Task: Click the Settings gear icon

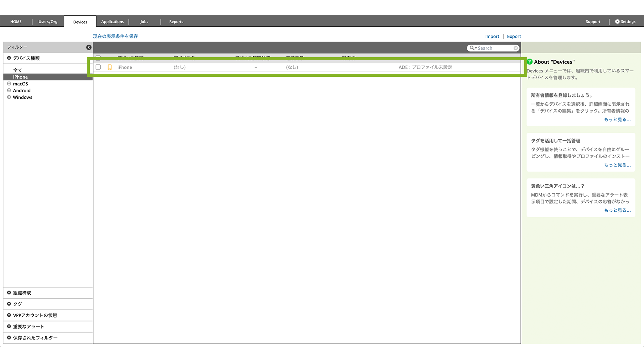Action: coord(617,22)
